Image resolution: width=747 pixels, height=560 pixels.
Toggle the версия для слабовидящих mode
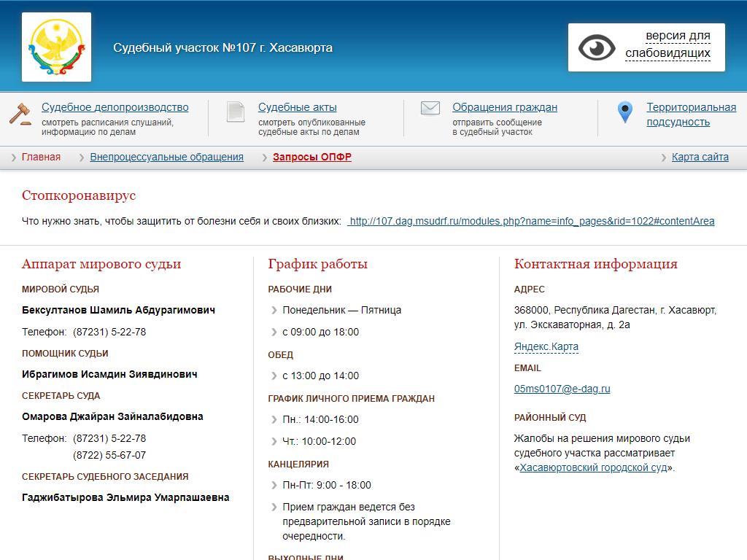click(x=667, y=44)
